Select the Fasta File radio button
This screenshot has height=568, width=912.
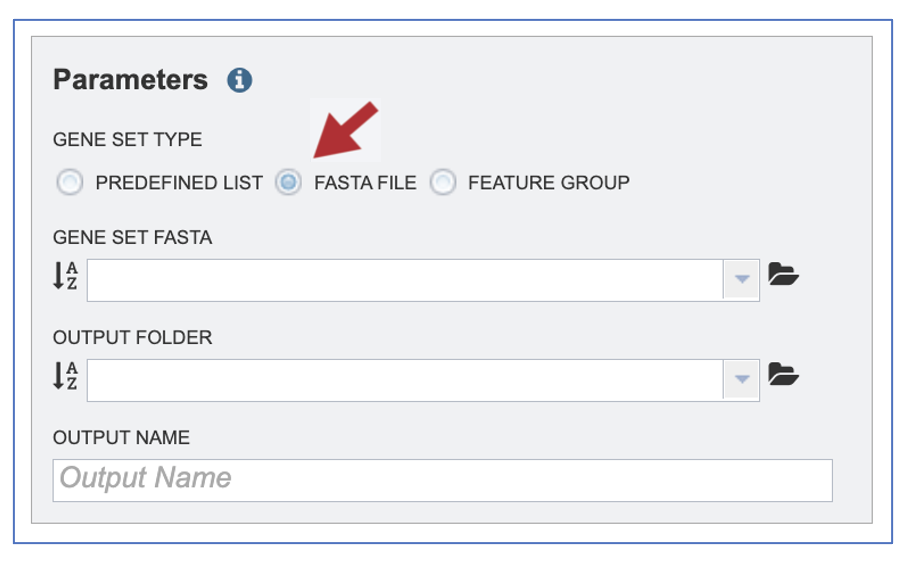[x=288, y=182]
